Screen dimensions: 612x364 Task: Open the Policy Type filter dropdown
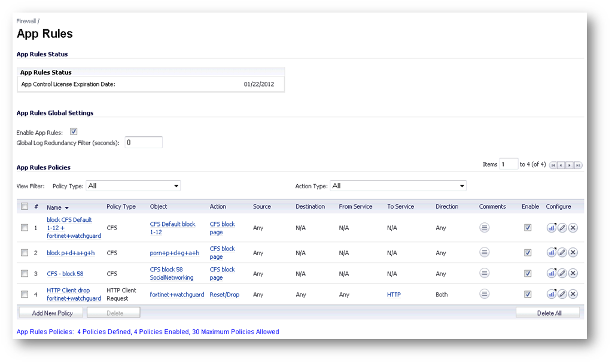[x=133, y=186]
